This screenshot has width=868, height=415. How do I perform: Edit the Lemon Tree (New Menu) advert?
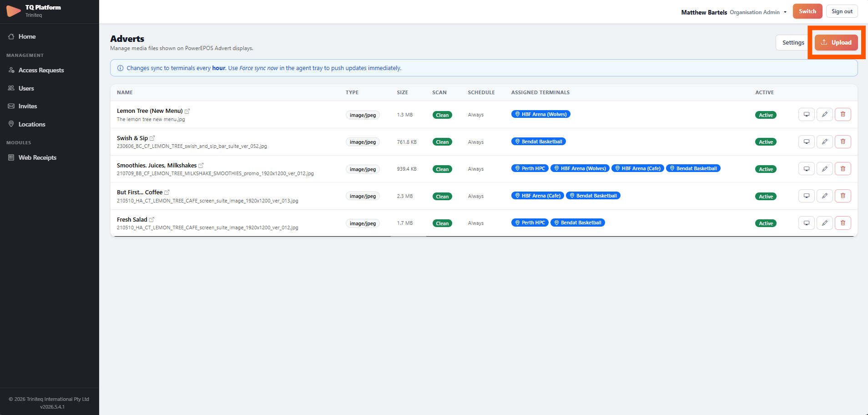point(824,115)
